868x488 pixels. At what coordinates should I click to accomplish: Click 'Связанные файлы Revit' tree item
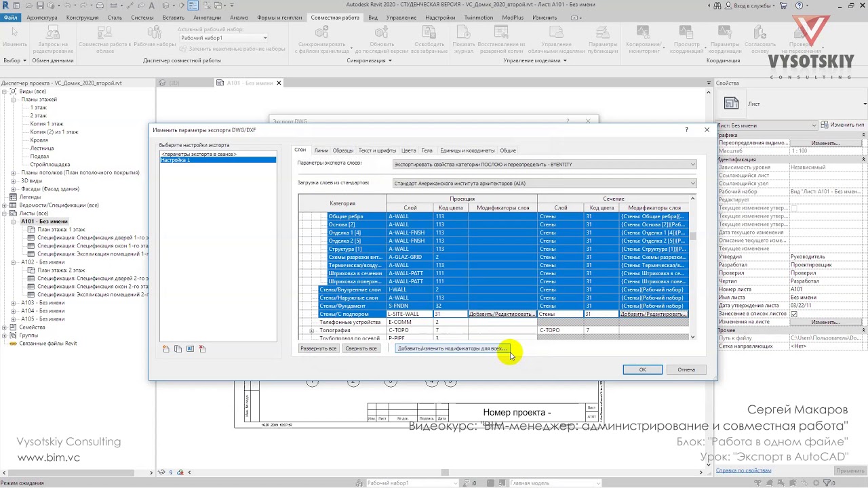pos(48,344)
